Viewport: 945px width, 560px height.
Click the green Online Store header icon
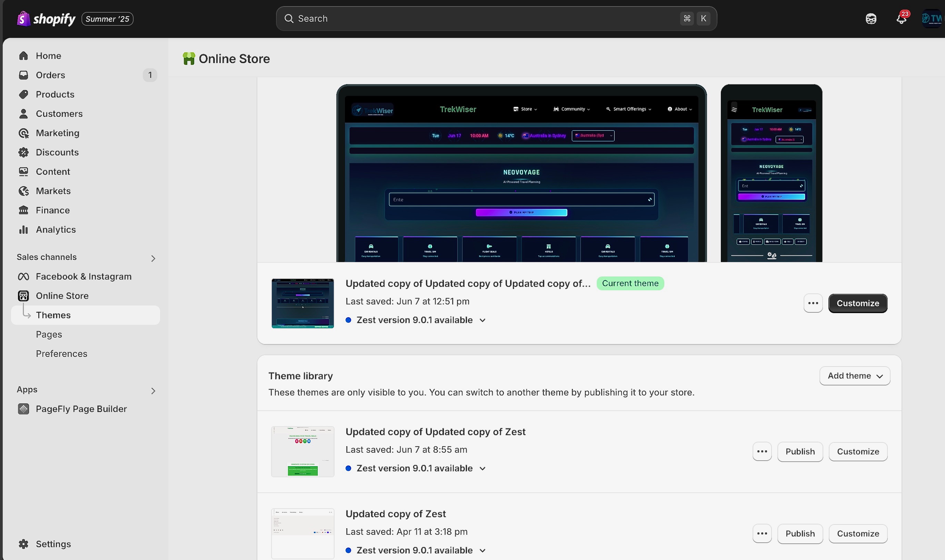coord(189,59)
